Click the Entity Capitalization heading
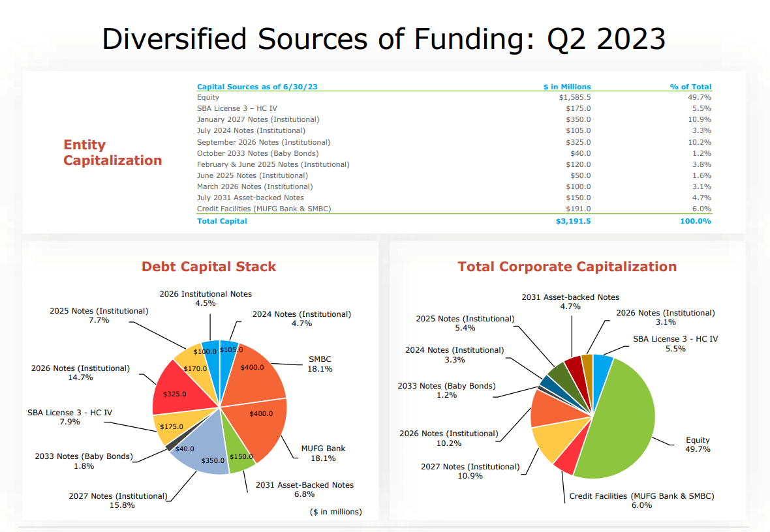This screenshot has width=770, height=532. point(112,153)
